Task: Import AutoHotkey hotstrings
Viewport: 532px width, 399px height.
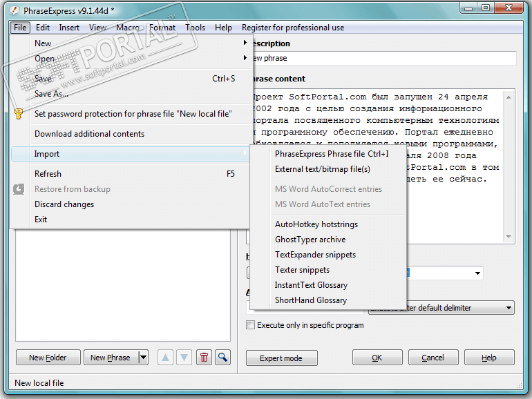Action: (x=329, y=224)
